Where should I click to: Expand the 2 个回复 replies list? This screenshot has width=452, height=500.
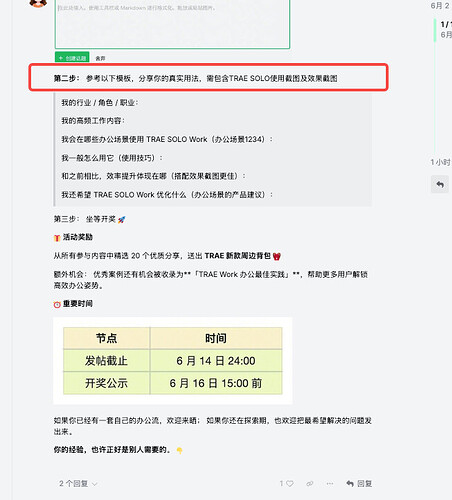78,483
